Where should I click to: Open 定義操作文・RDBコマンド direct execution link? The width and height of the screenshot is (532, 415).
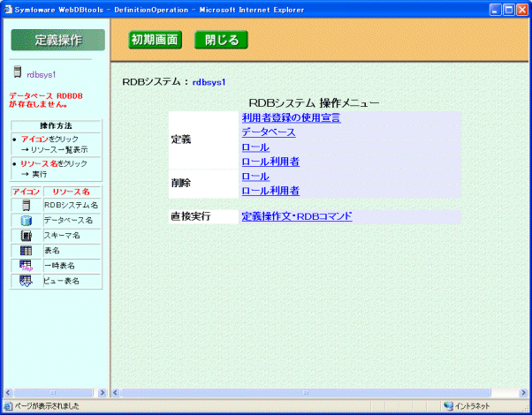[297, 215]
